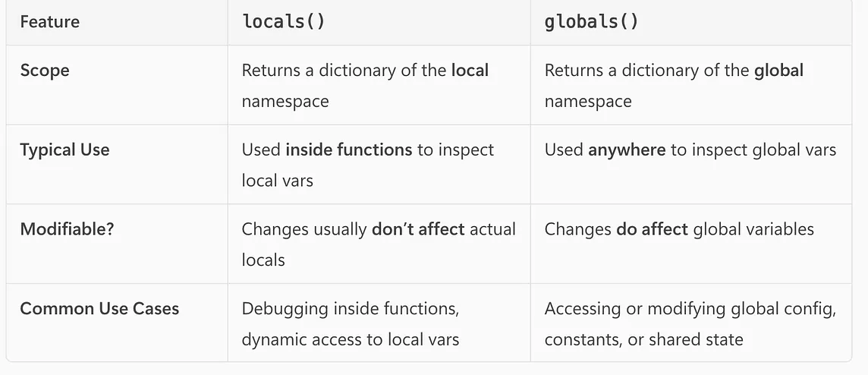The image size is (868, 375).
Task: Select the locals() column header
Action: pyautogui.click(x=284, y=21)
